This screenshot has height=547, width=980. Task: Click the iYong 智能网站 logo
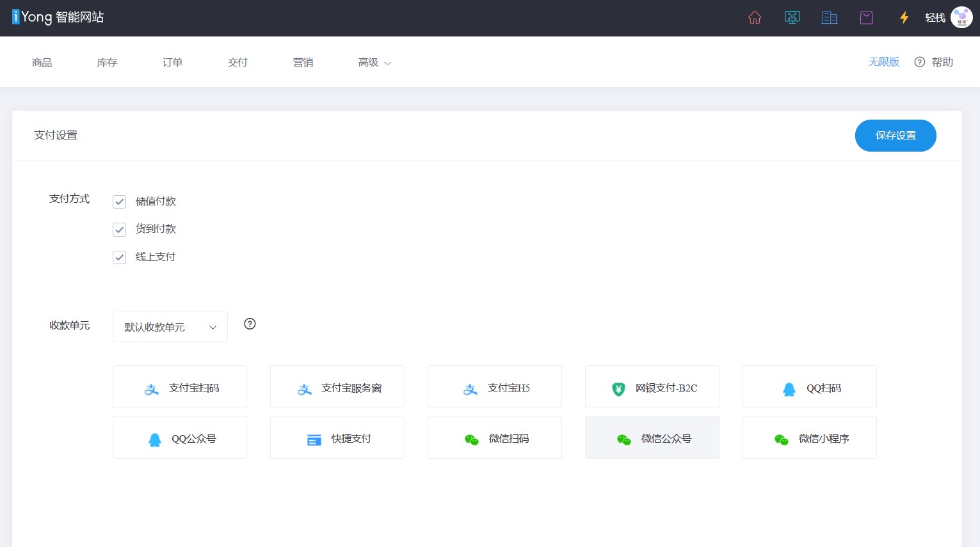(58, 17)
